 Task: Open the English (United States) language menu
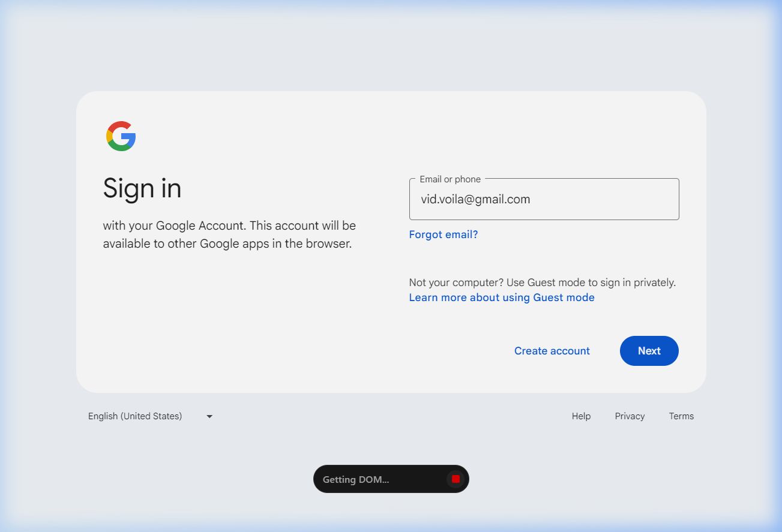[x=135, y=416]
